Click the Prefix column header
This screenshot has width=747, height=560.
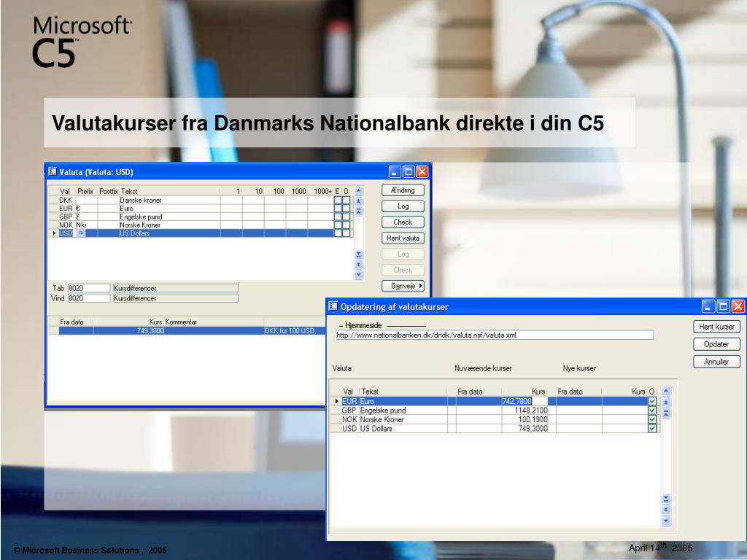click(85, 191)
